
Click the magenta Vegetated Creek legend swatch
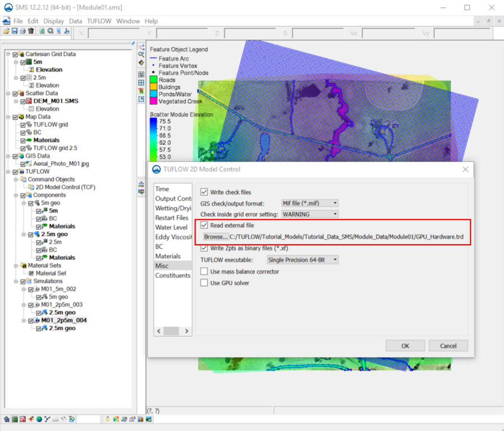tap(153, 102)
